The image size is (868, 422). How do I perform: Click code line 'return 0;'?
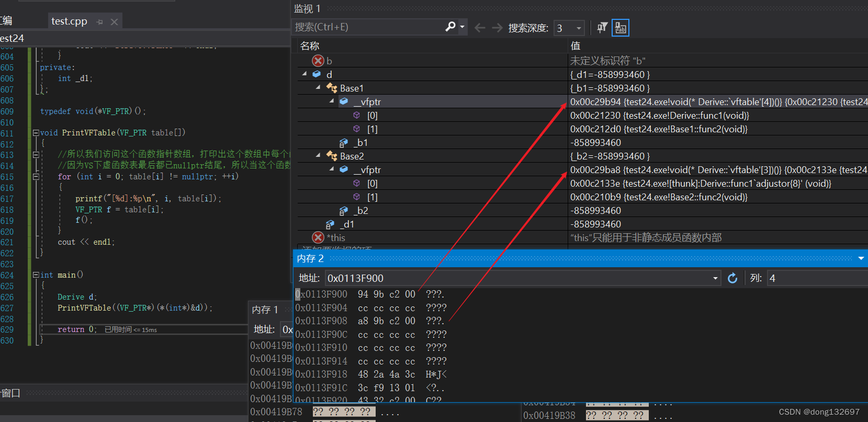(77, 329)
